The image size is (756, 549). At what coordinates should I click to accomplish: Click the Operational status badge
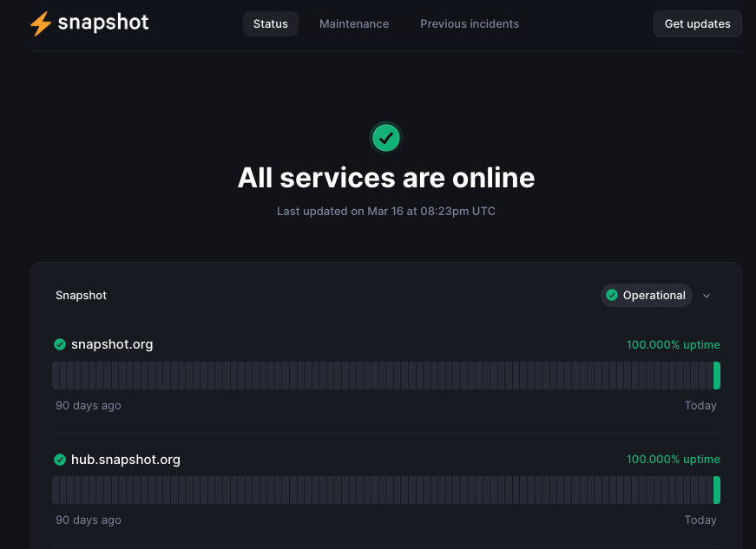click(646, 295)
